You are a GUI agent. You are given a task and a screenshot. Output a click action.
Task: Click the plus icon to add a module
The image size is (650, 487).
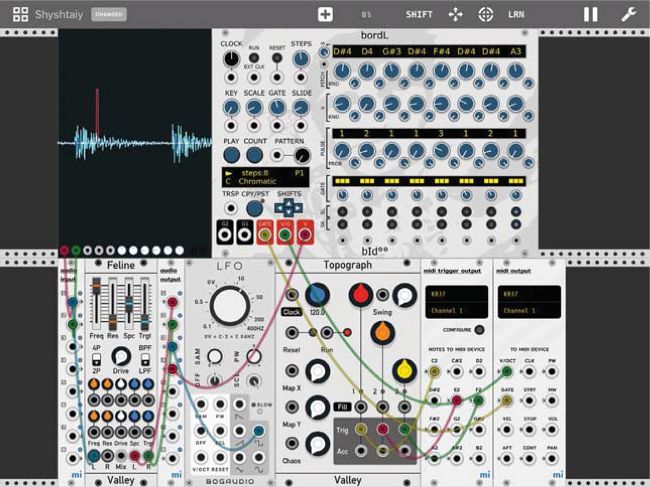[x=325, y=15]
